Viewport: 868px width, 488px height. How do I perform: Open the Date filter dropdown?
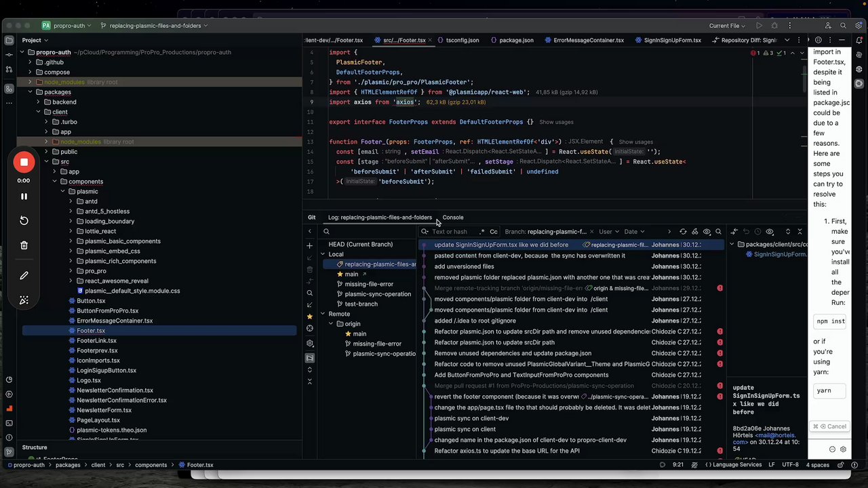click(633, 232)
